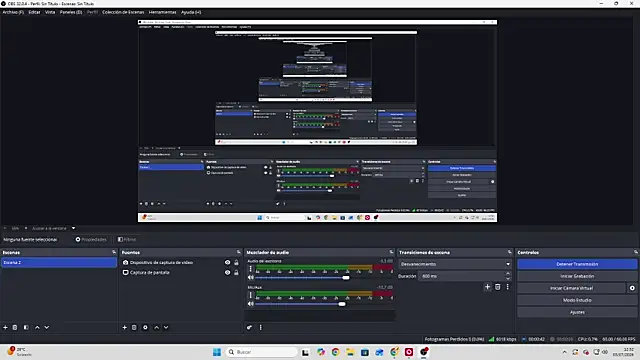Select the Dispositivo de captura de video row
Viewport: 640px width, 360px height.
tap(180, 262)
